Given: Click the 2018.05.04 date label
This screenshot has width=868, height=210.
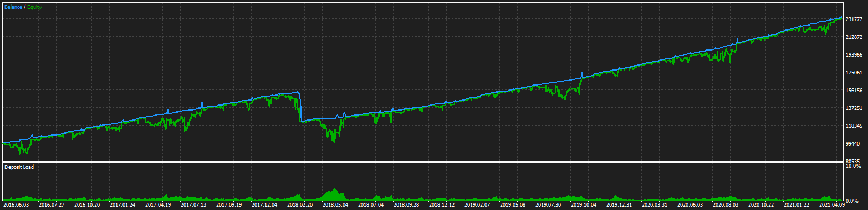Looking at the screenshot, I should pos(336,205).
